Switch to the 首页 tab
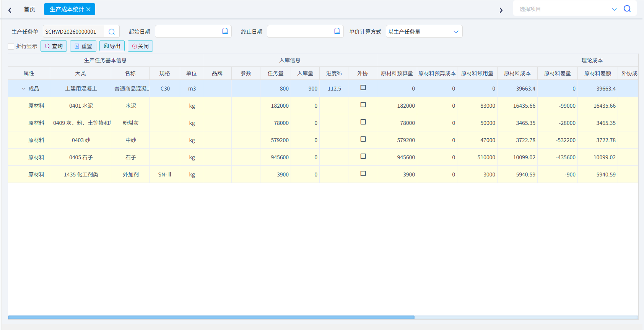The height and width of the screenshot is (330, 644). (29, 9)
